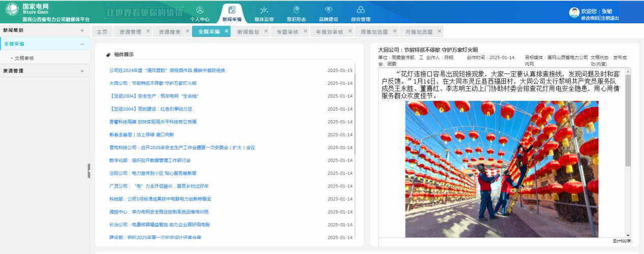644x254 pixels.
Task: Close the 月策划选题 tab
Action: coord(439,31)
